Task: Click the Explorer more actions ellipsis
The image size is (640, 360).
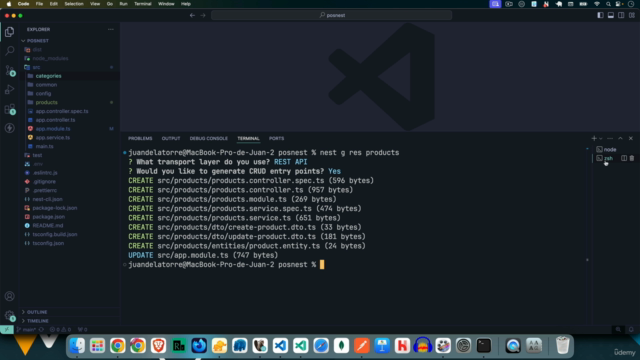Action: (111, 29)
